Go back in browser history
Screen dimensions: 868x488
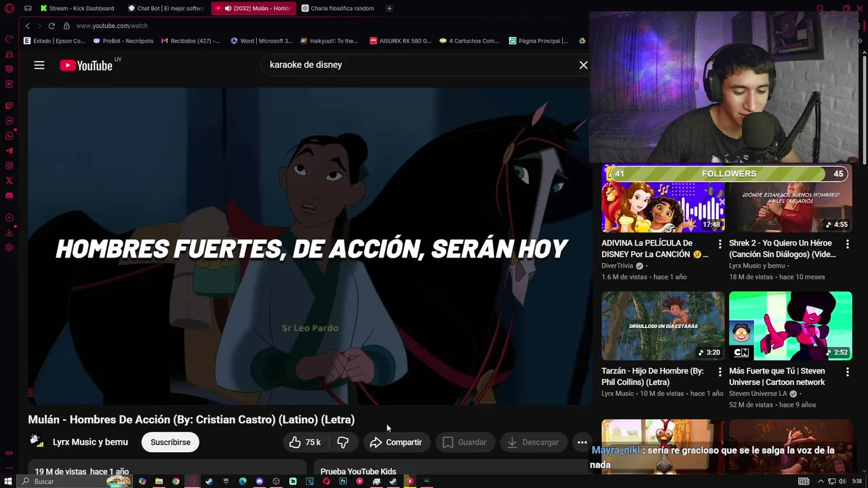coord(27,26)
